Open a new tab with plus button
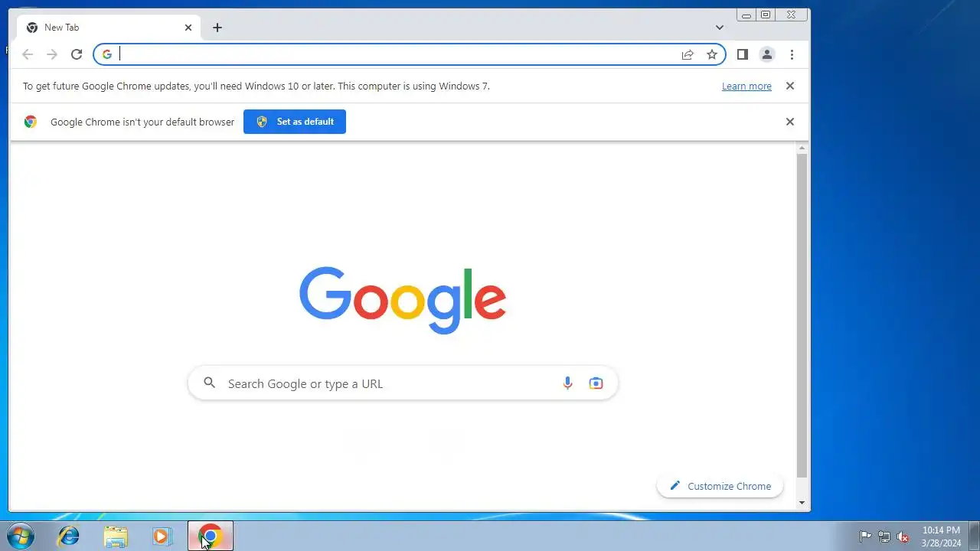The width and height of the screenshot is (980, 551). (217, 28)
